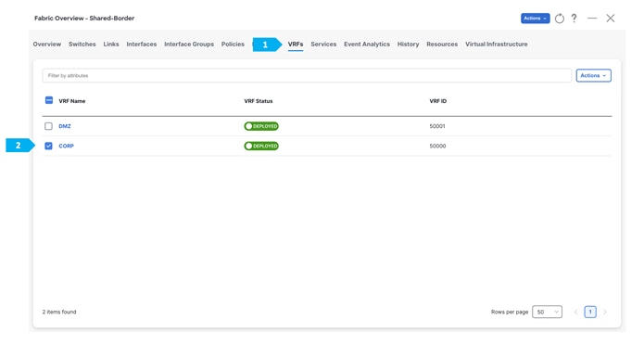
Task: Open the Policies tab
Action: click(x=233, y=44)
